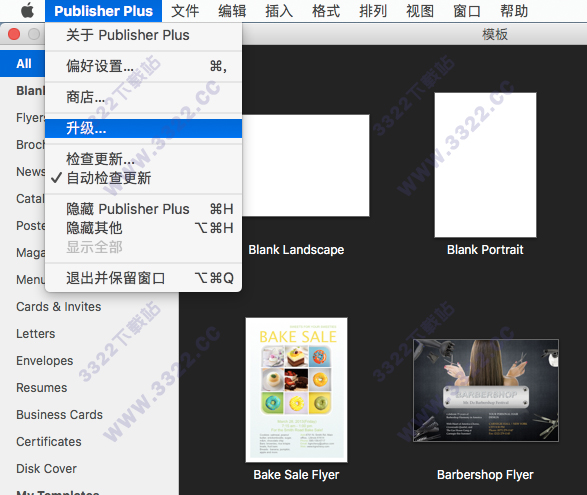Select 检查更新… to check updates

[143, 159]
